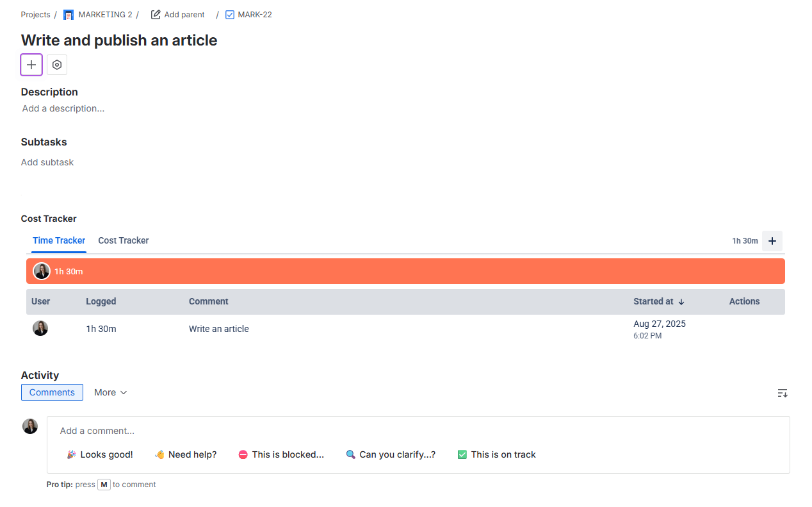Switch to the Cost Tracker tab
The height and width of the screenshot is (507, 812).
click(x=123, y=240)
